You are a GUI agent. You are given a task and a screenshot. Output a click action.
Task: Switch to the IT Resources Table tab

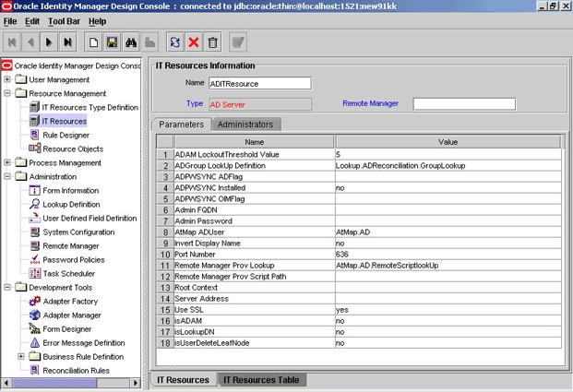[261, 380]
